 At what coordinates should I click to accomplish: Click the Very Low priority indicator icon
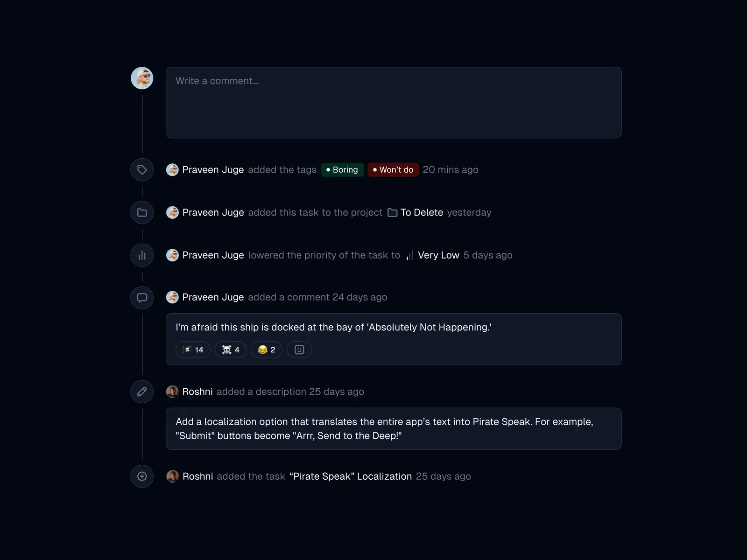(x=409, y=256)
